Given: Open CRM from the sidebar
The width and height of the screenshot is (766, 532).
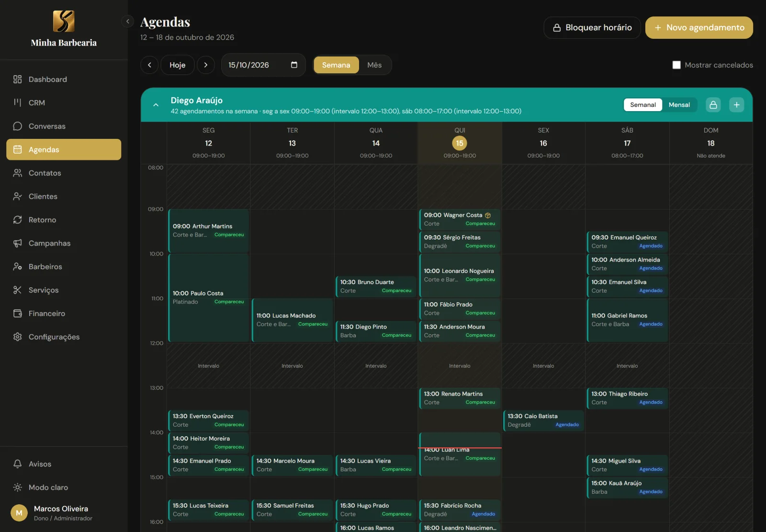Looking at the screenshot, I should [64, 103].
